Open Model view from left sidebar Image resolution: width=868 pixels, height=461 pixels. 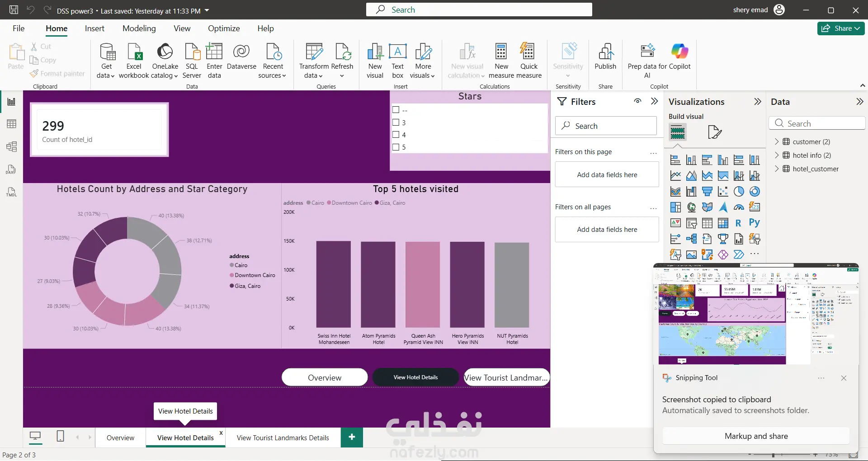click(11, 146)
